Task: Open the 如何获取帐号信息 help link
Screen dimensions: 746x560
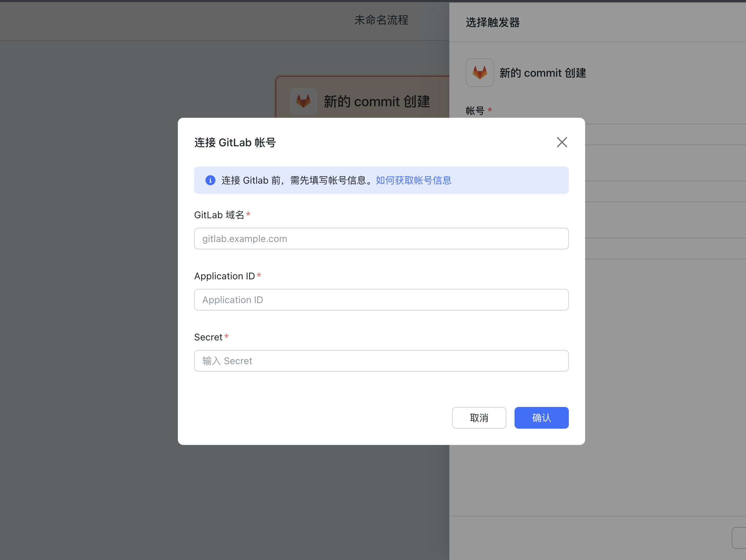Action: tap(413, 180)
